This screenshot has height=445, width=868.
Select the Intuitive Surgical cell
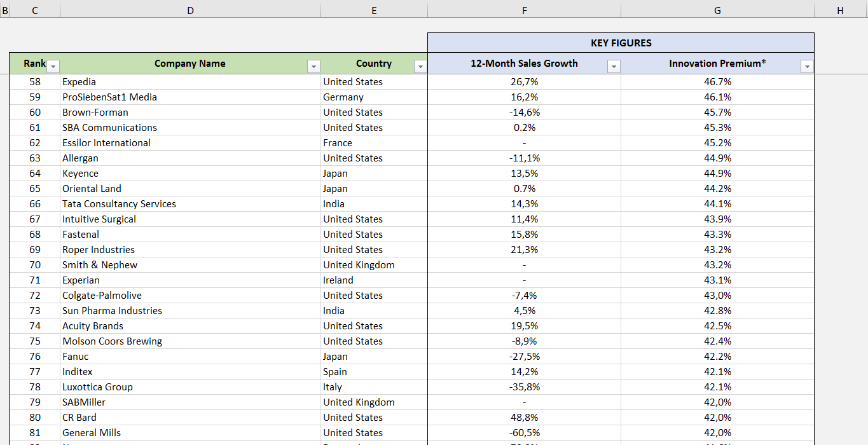(x=191, y=219)
